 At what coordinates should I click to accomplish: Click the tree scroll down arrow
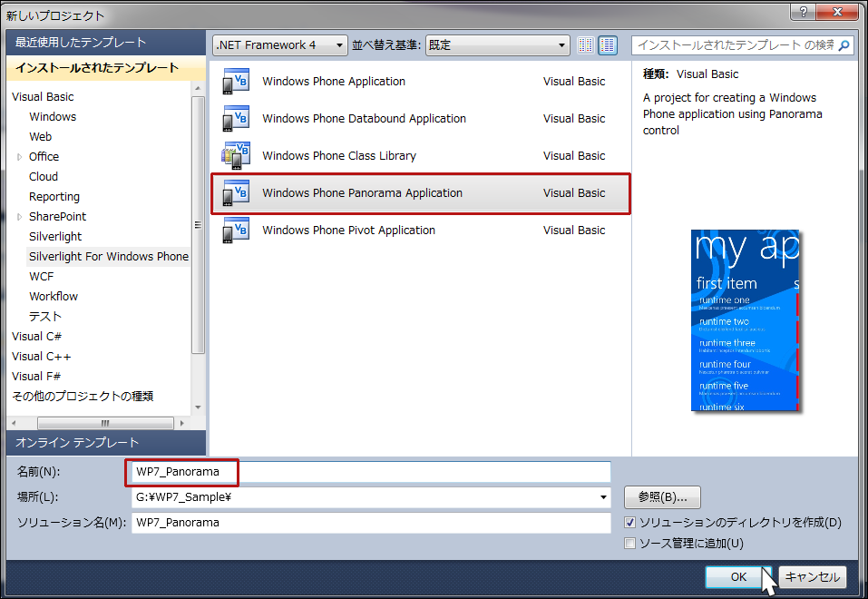tap(198, 408)
